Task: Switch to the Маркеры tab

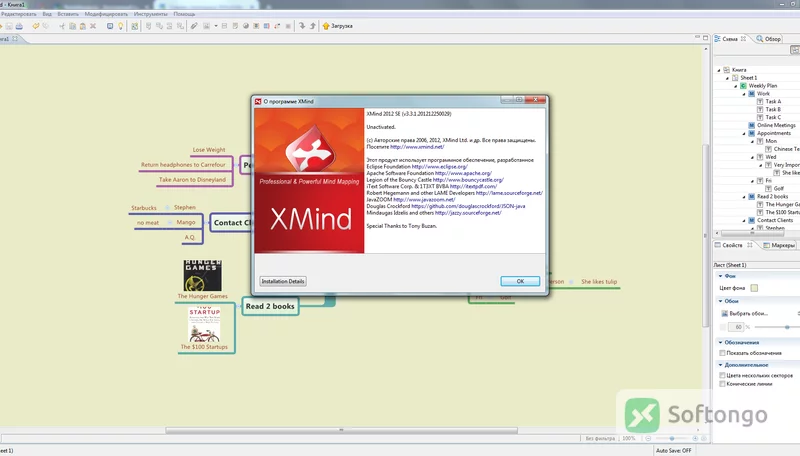Action: pos(779,245)
